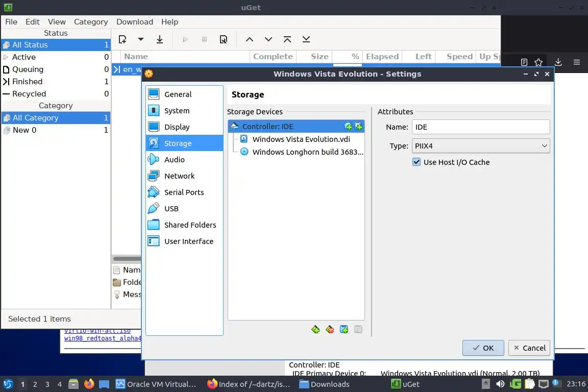Select All Status in uGet sidebar

point(56,44)
